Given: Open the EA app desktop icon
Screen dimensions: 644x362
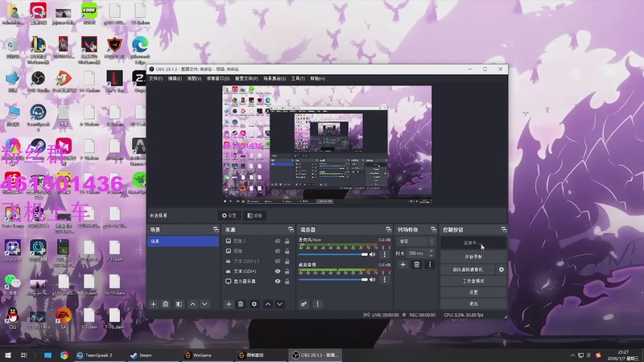Looking at the screenshot, I should 64,318.
